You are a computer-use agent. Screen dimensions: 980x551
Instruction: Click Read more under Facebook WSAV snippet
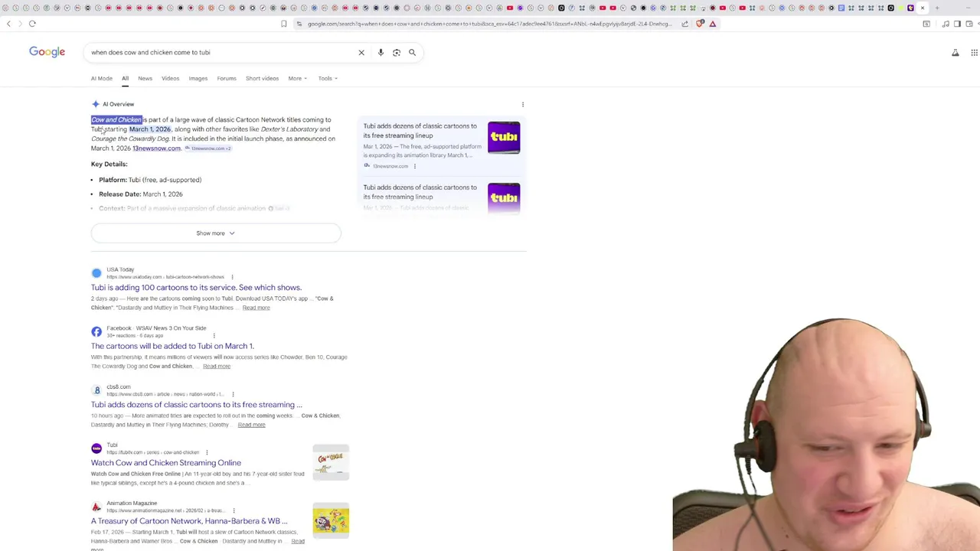(216, 366)
